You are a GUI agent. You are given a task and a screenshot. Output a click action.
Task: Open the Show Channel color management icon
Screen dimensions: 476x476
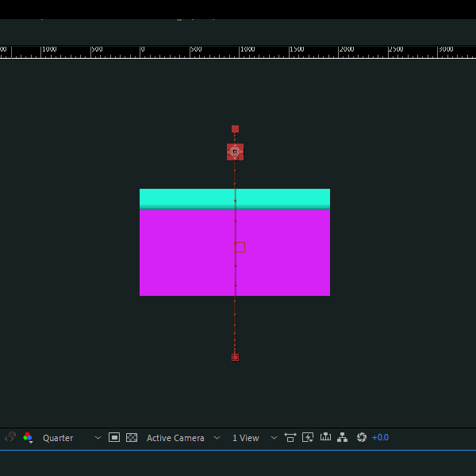pos(28,437)
